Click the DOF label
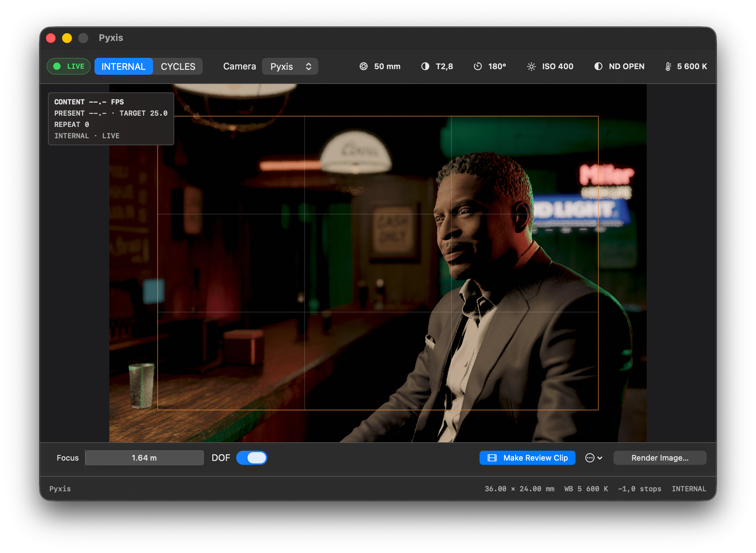Viewport: 756px width, 553px height. coord(221,458)
